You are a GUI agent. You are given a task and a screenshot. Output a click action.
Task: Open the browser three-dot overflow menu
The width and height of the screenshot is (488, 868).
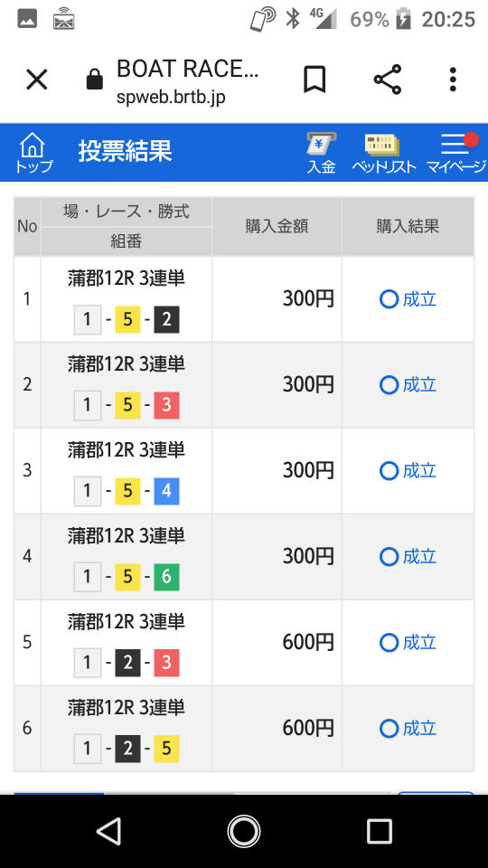coord(453,80)
